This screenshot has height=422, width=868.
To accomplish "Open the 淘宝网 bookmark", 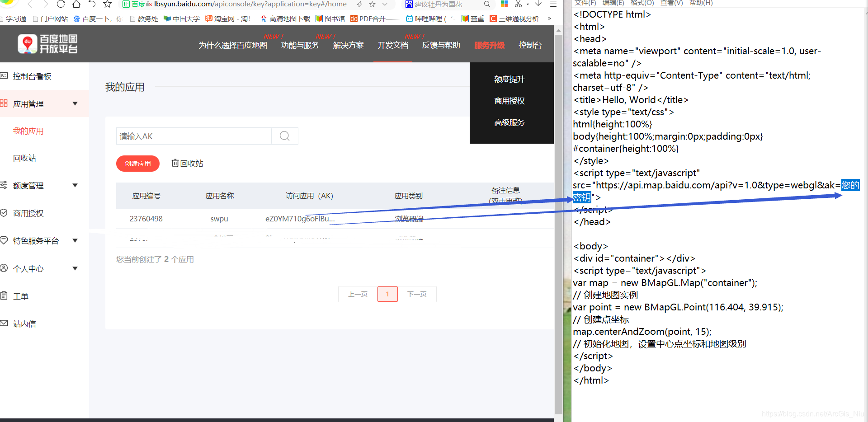I will click(227, 19).
